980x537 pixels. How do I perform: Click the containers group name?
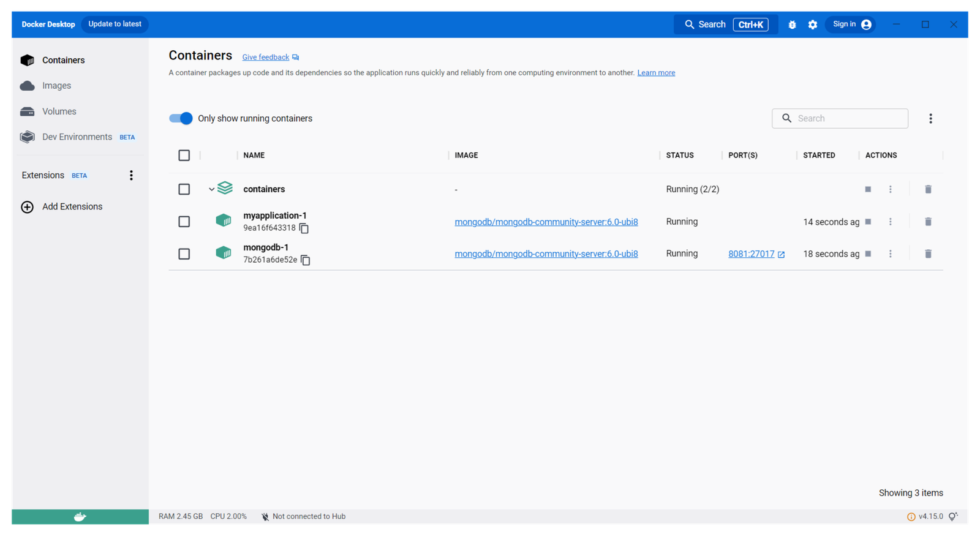264,189
